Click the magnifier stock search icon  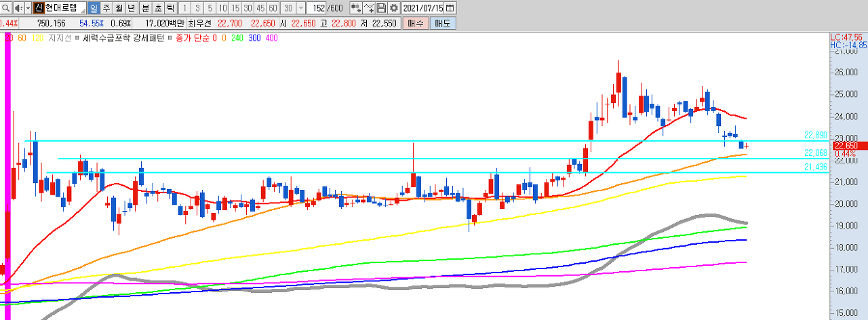click(6, 8)
